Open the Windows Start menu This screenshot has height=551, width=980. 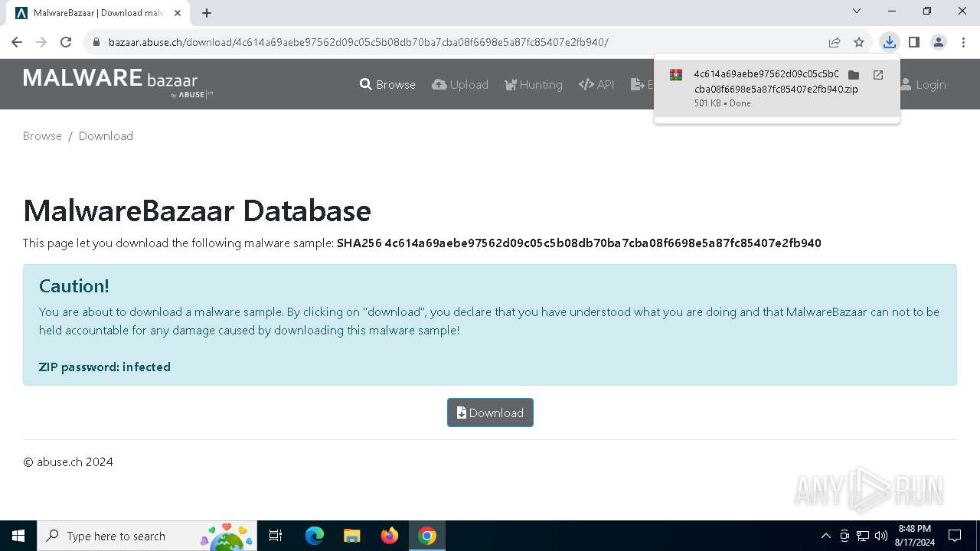tap(18, 536)
